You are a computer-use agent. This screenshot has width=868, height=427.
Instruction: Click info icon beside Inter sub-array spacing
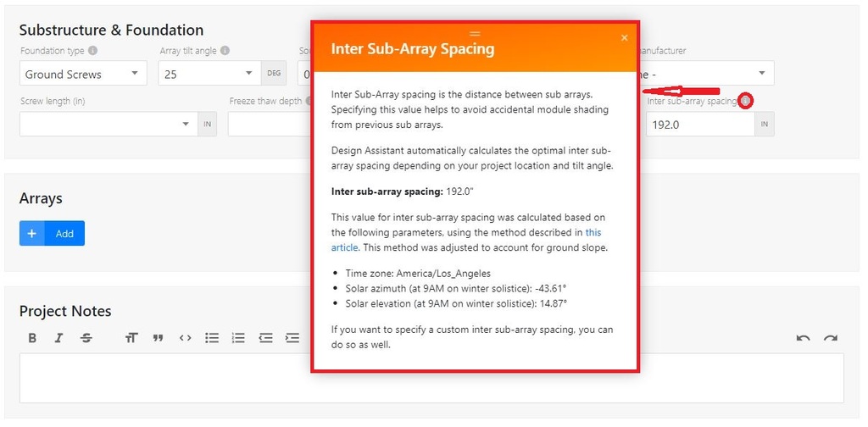[x=745, y=102]
